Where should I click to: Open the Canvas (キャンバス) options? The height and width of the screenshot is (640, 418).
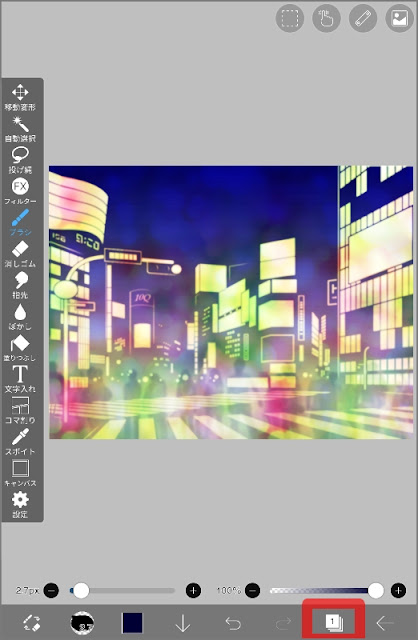pyautogui.click(x=20, y=473)
